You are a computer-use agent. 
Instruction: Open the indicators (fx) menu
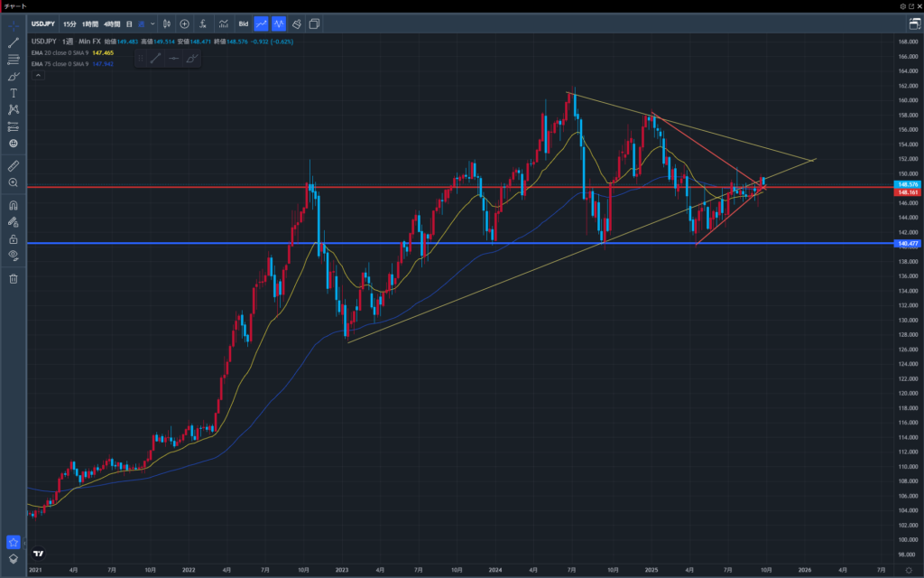point(204,23)
